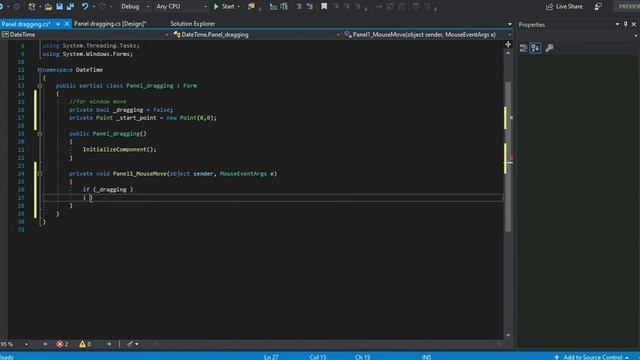640x360 pixels.
Task: Click the split editor plus icon
Action: [x=508, y=44]
